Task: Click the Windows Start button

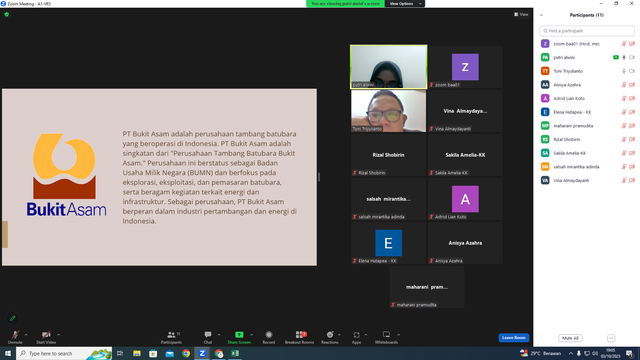Action: pyautogui.click(x=8, y=353)
